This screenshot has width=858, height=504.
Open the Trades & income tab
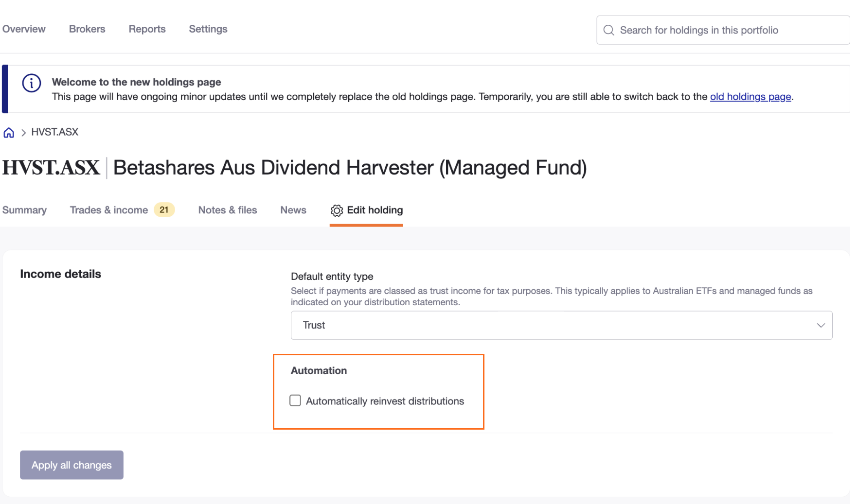pos(109,210)
